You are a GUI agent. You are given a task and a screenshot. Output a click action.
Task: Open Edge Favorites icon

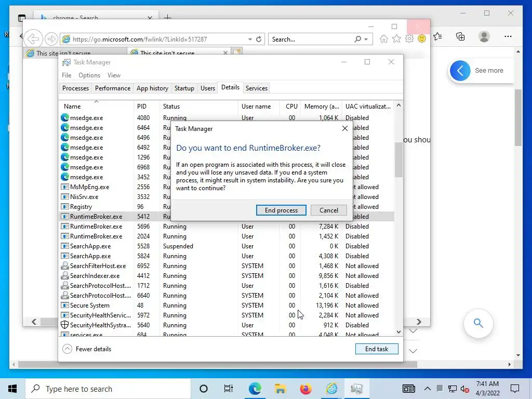[437, 36]
